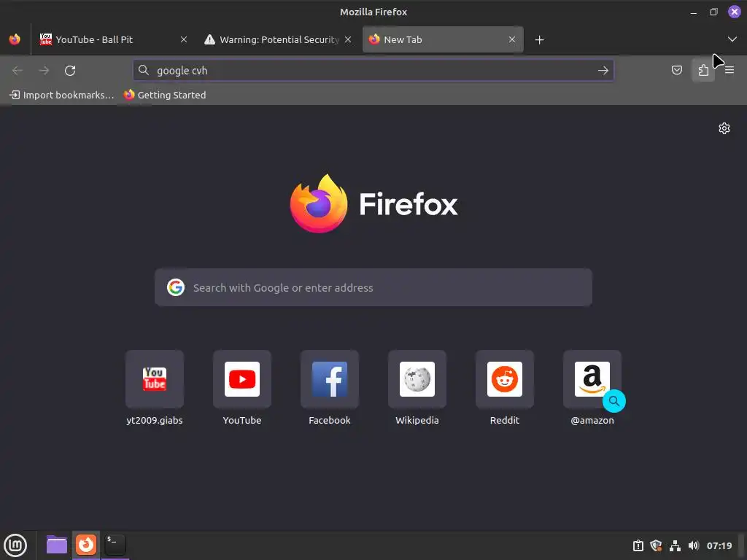Close the YouTube - Ball Pit tab
This screenshot has height=560, width=747.
[x=184, y=39]
